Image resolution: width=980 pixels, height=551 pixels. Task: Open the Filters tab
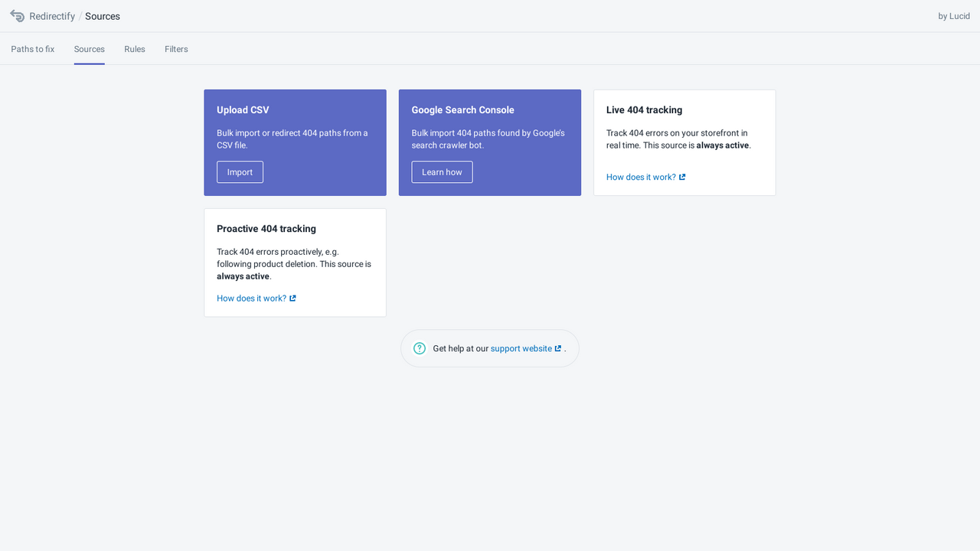click(x=176, y=48)
